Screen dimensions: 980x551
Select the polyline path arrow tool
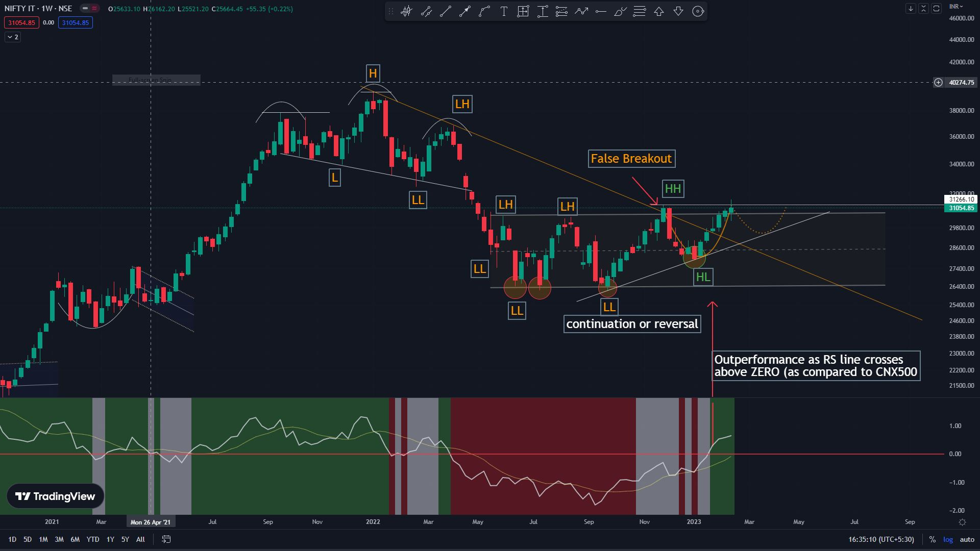(581, 11)
